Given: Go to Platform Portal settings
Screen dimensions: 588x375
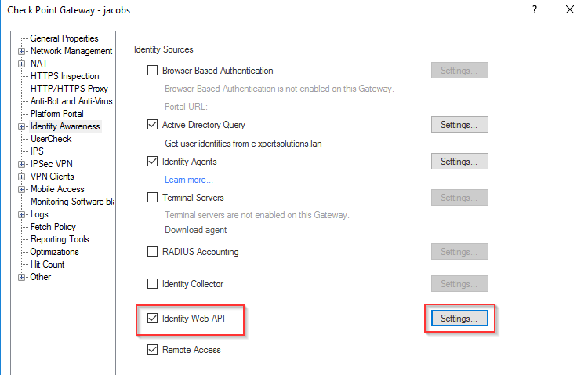Looking at the screenshot, I should [x=56, y=114].
